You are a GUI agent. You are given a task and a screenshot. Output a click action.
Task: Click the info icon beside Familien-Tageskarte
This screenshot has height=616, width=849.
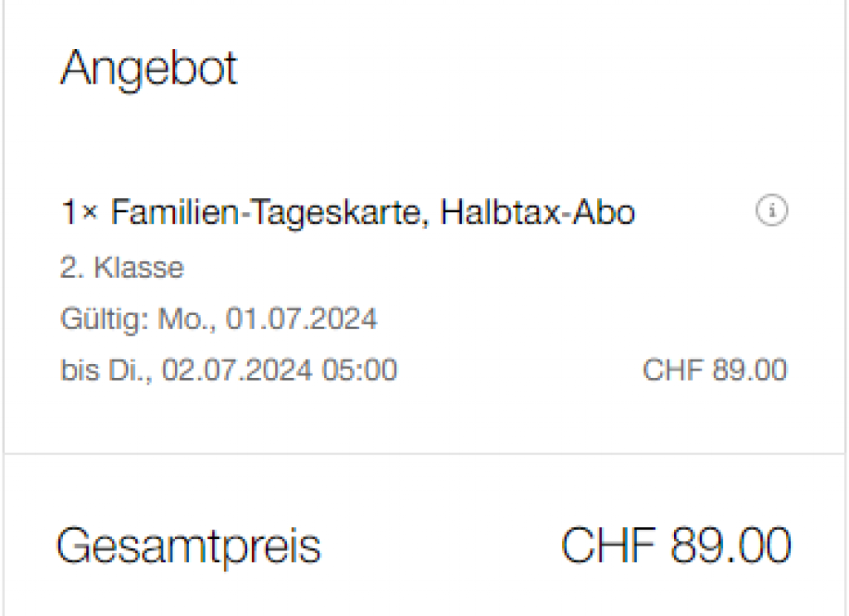tap(772, 213)
